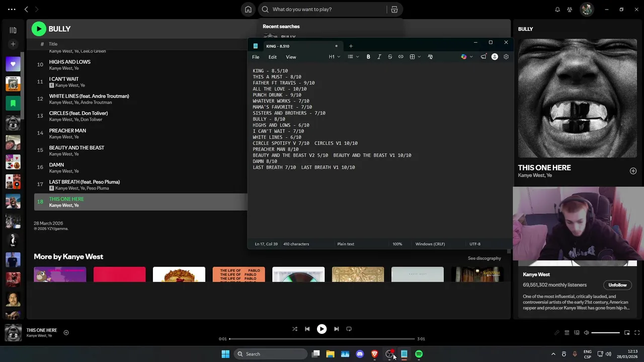Open the Spotify profile avatar menu
Screen dimensions: 644x362
587,9
